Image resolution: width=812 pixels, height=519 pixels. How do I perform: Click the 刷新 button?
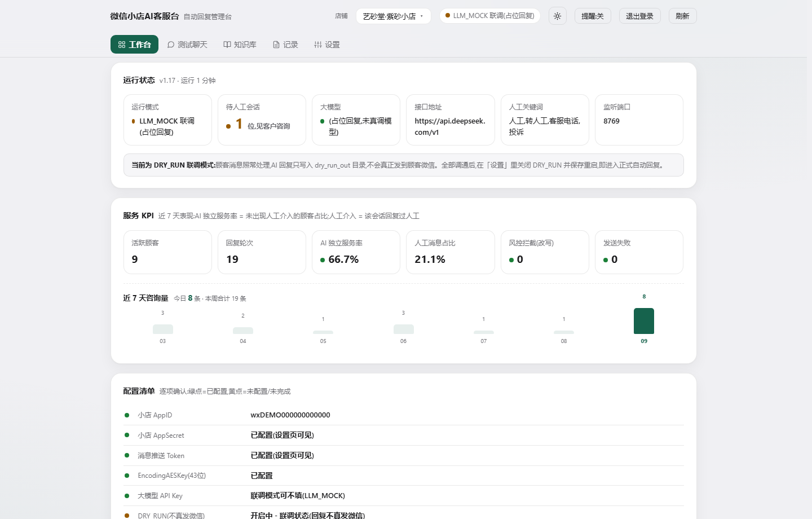pos(682,16)
